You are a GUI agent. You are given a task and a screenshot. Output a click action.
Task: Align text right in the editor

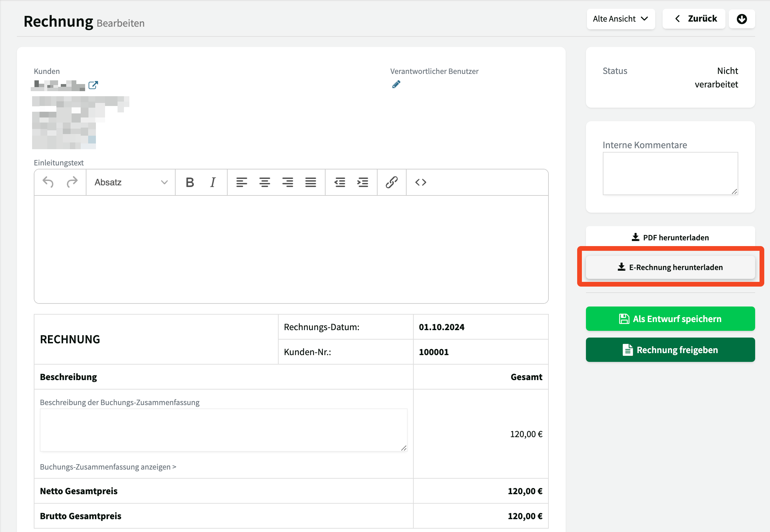coord(287,182)
